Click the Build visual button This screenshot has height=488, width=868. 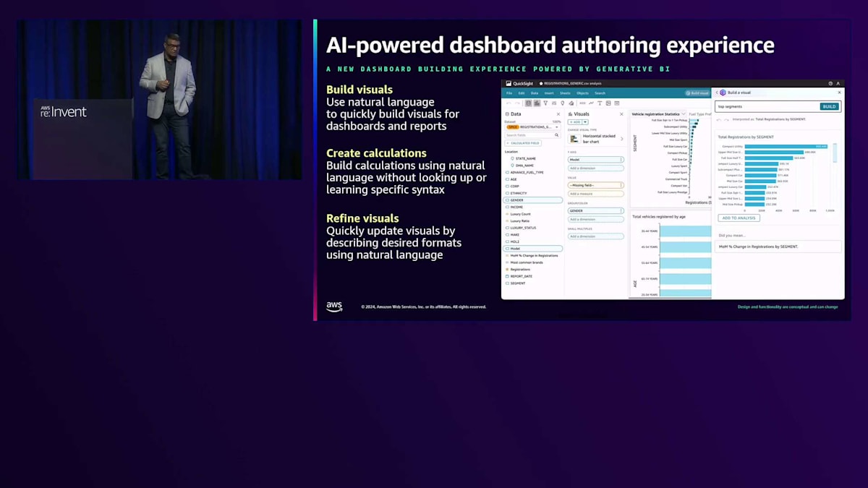point(697,93)
